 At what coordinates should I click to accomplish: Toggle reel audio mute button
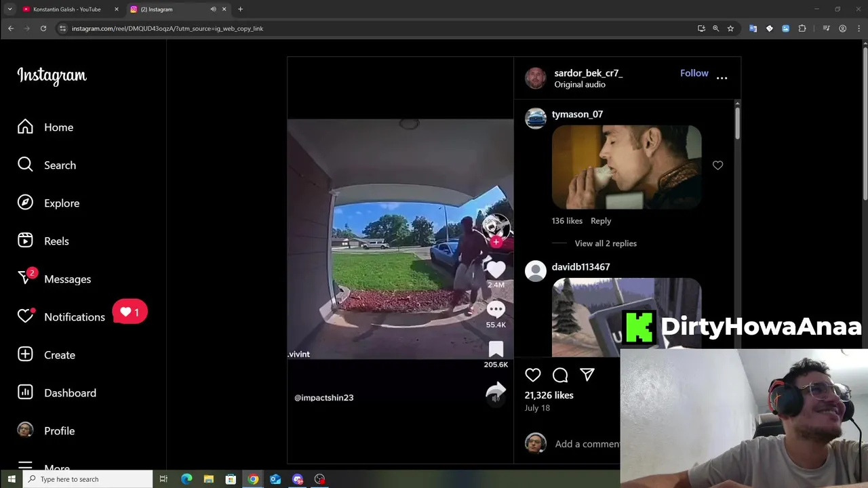(x=496, y=398)
